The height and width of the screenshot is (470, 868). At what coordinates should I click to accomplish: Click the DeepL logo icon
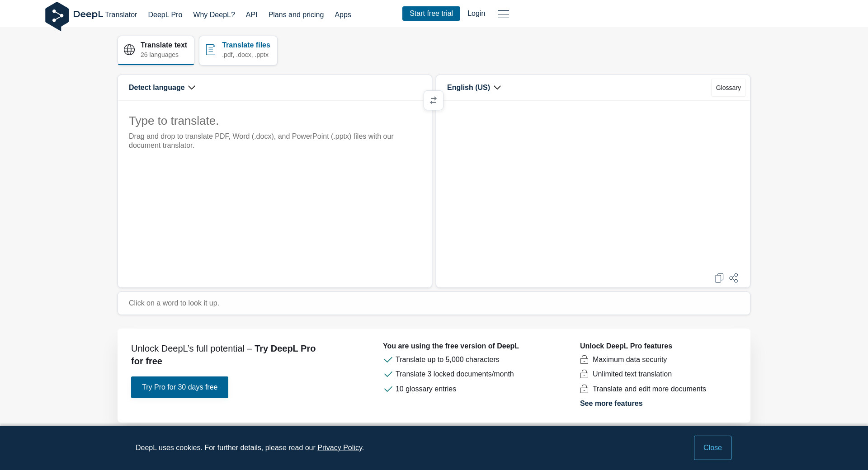[x=57, y=16]
